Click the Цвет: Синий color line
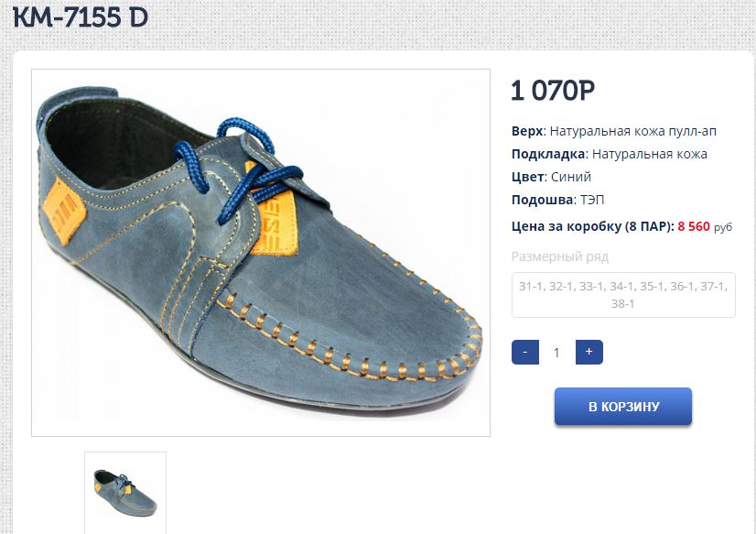The image size is (756, 534). (551, 177)
